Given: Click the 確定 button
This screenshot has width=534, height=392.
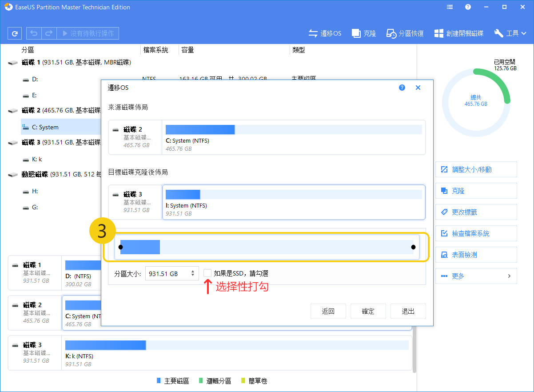Looking at the screenshot, I should [x=368, y=311].
